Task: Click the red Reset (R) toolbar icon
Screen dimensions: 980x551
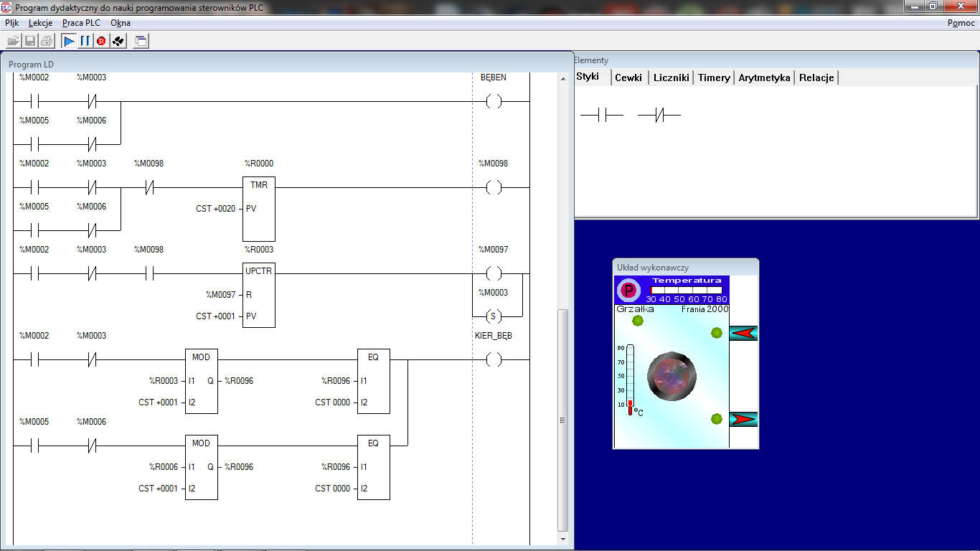Action: [101, 41]
